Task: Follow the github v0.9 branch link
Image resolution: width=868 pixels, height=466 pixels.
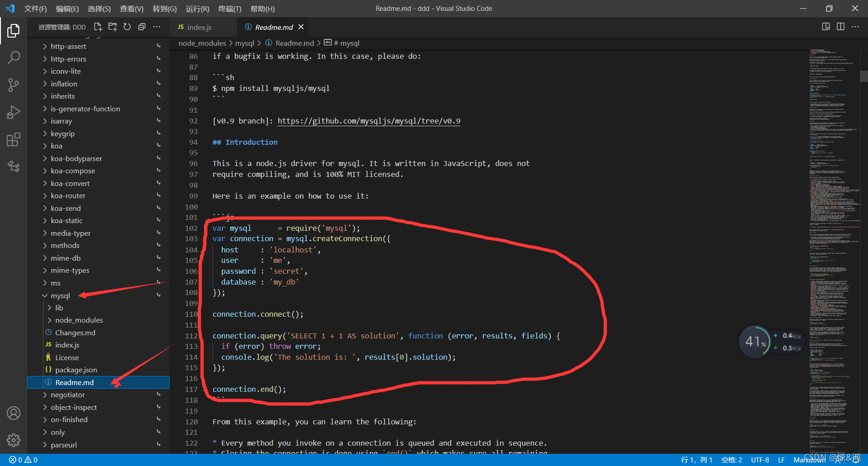Action: (x=369, y=121)
